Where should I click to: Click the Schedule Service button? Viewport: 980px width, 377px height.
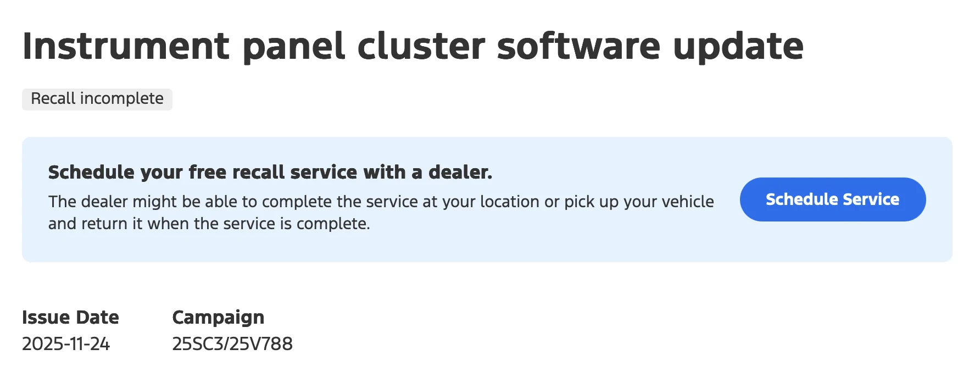(x=832, y=199)
